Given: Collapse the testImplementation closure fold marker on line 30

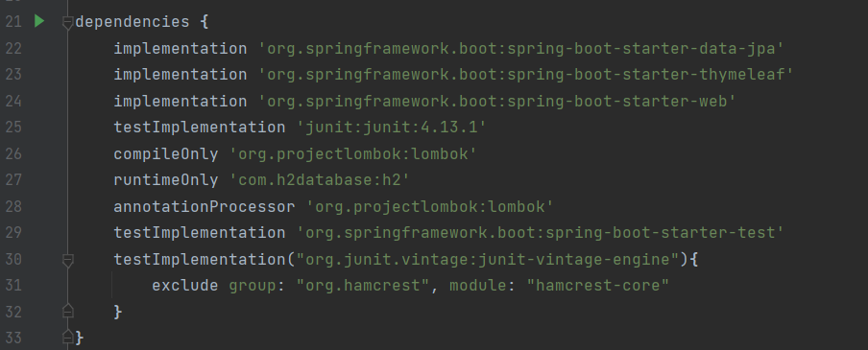Looking at the screenshot, I should pyautogui.click(x=67, y=260).
